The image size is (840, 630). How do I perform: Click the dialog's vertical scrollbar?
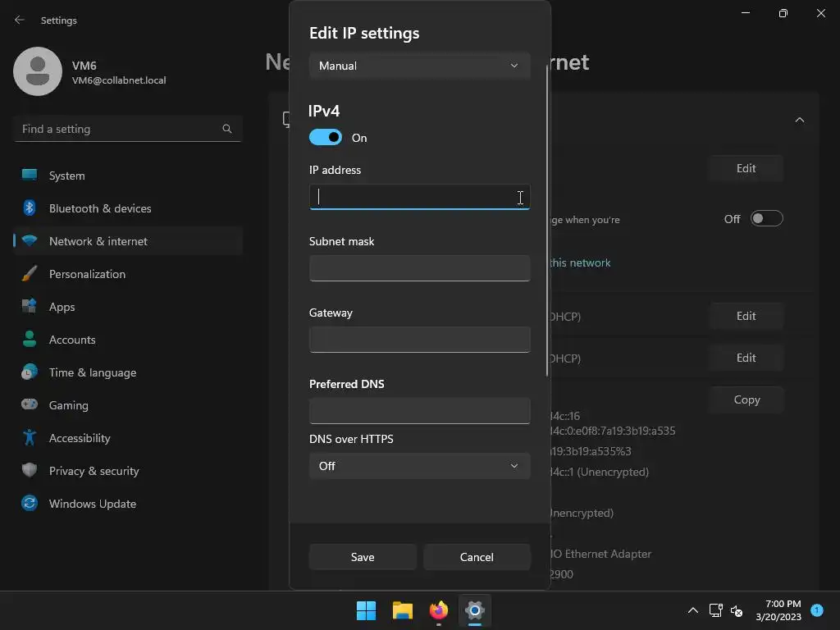pyautogui.click(x=547, y=221)
